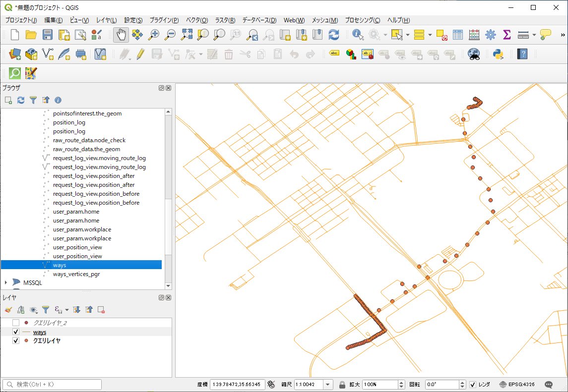The image size is (568, 392).
Task: Enable the クエリレイヤ_2 layer checkbox
Action: tap(16, 323)
